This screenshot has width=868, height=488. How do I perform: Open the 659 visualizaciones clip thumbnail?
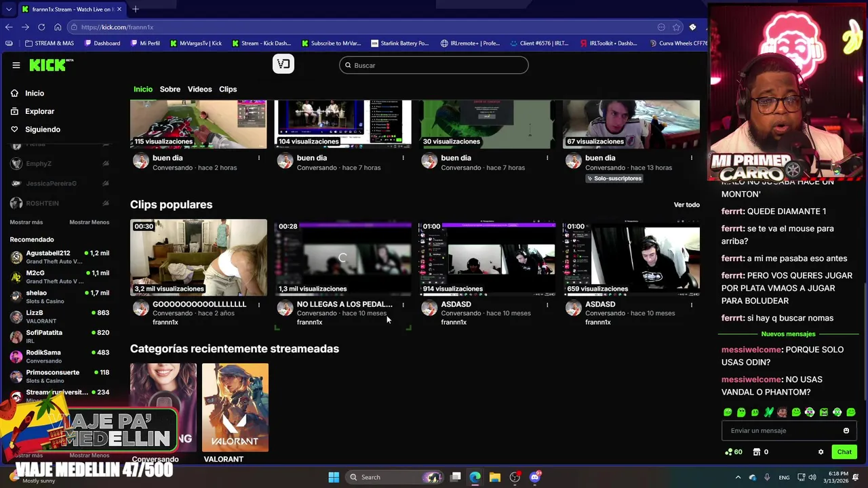click(631, 258)
